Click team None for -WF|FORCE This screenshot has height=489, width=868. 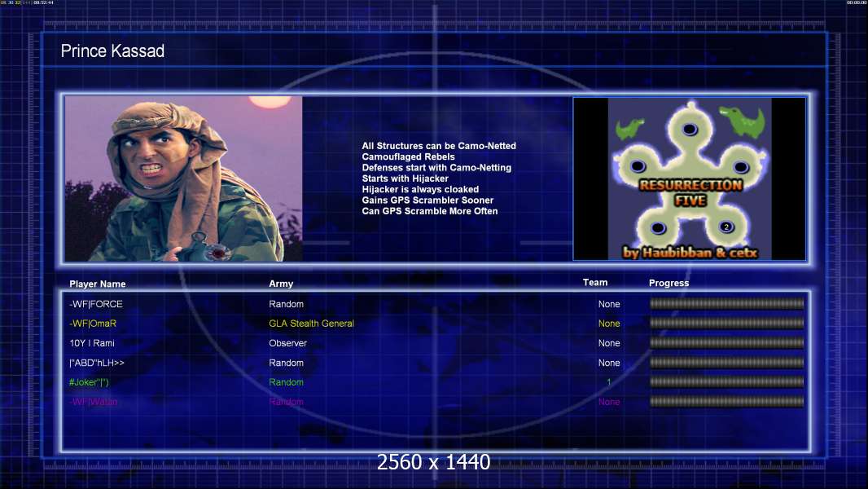[609, 304]
